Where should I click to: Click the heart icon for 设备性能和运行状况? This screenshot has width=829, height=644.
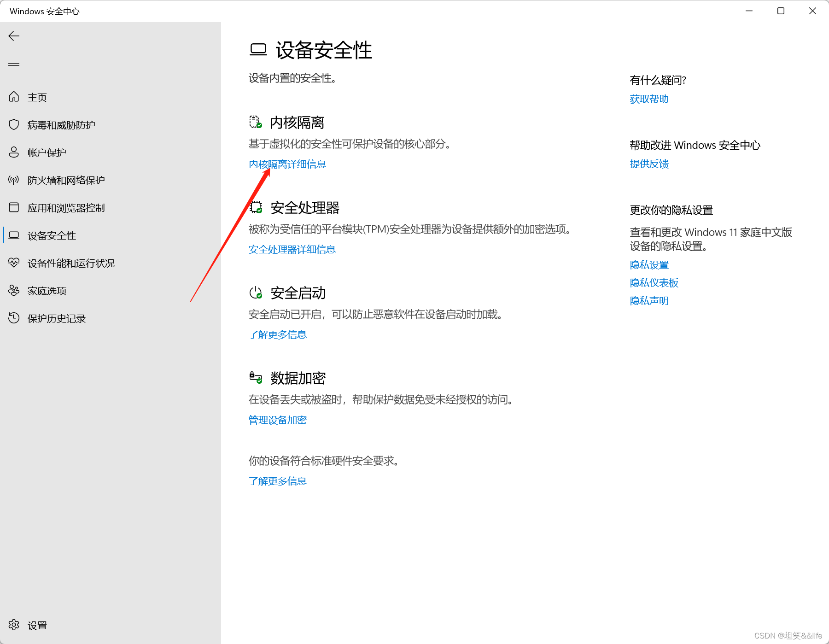pos(14,263)
